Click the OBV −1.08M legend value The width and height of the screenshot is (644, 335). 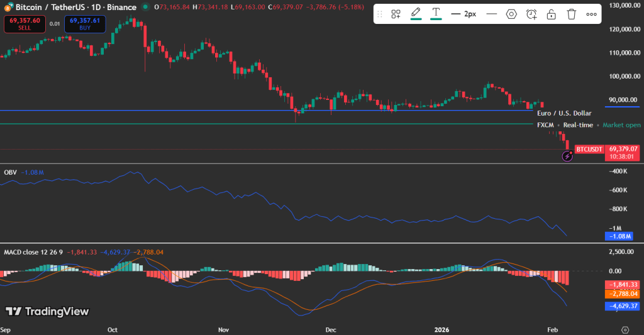click(33, 172)
